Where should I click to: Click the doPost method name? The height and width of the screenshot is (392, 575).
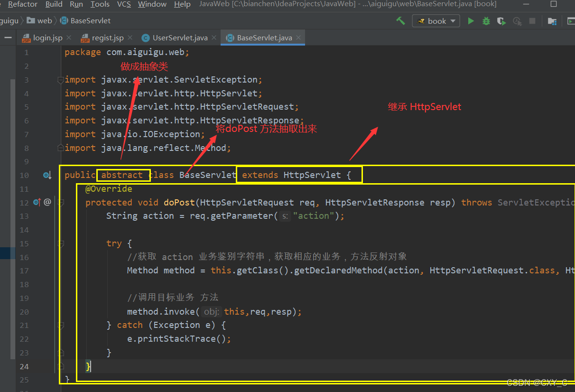pyautogui.click(x=179, y=203)
